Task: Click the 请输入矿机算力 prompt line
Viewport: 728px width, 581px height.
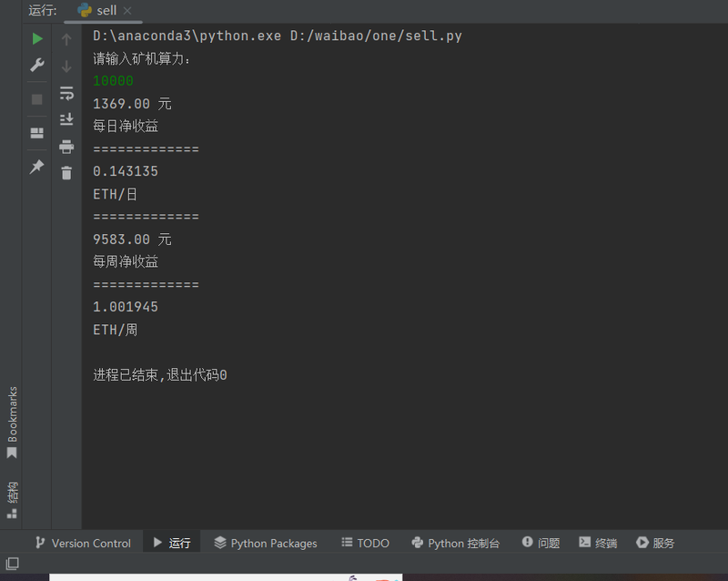Action: point(142,58)
